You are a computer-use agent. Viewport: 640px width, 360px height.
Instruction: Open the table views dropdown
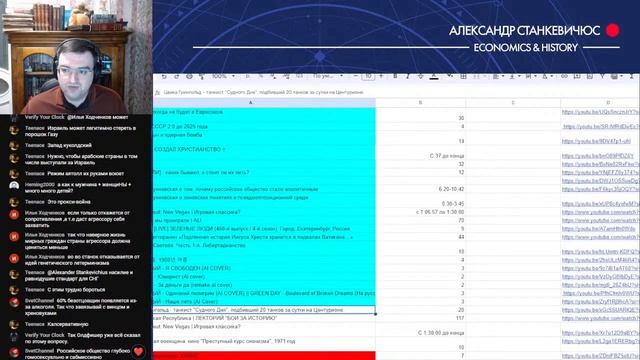(617, 76)
